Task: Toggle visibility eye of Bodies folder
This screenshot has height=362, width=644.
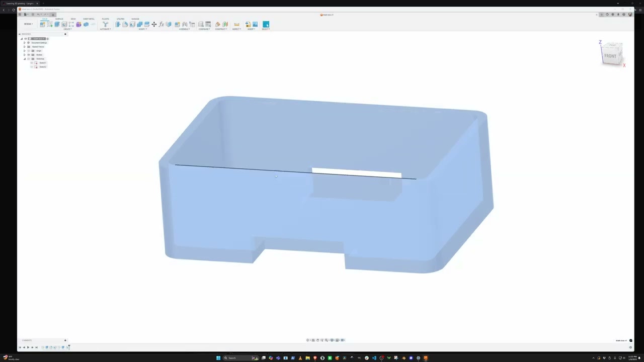Action: 29,55
